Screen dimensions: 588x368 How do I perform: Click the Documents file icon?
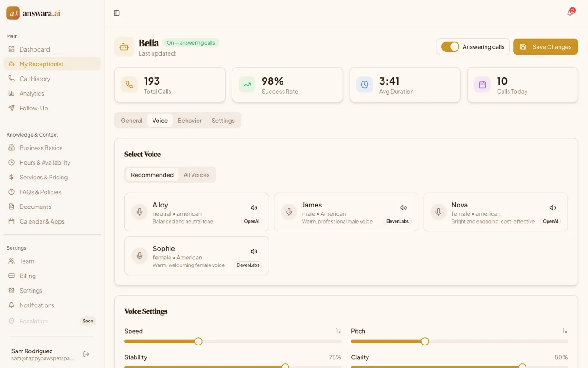click(x=11, y=207)
